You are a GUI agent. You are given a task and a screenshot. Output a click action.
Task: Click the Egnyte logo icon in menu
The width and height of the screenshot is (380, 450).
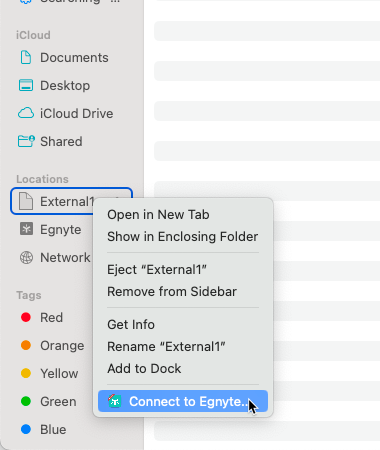point(114,401)
